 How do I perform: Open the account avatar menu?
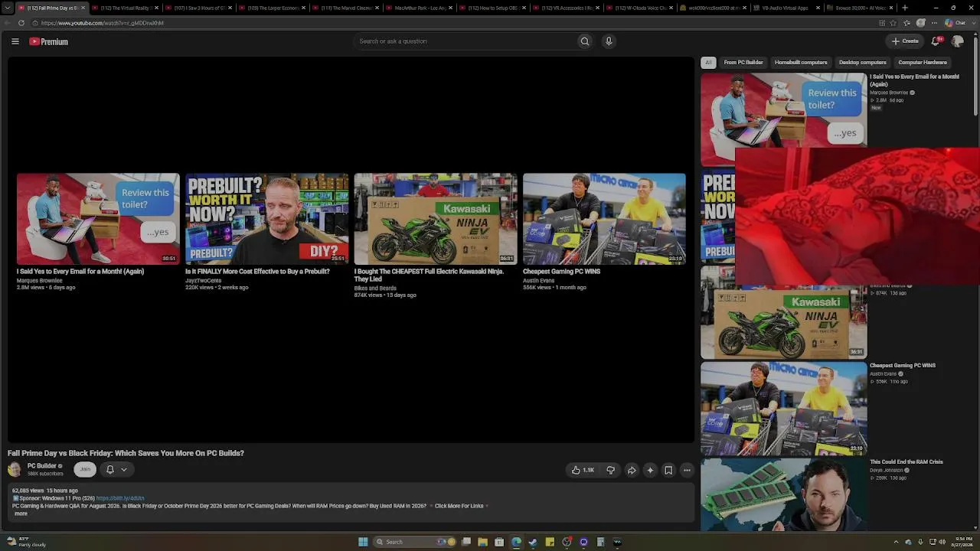tap(958, 41)
